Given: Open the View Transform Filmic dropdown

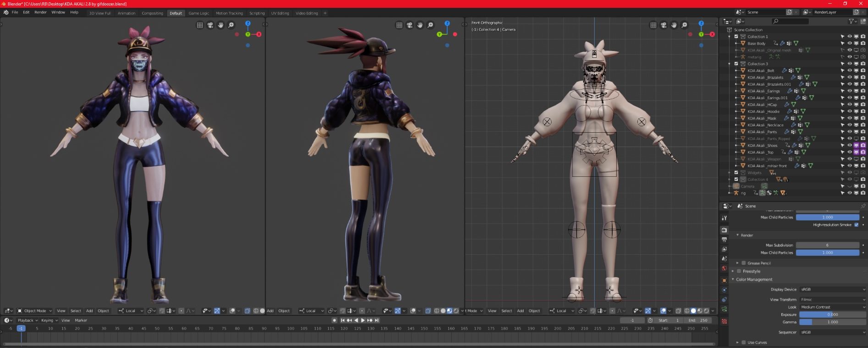Looking at the screenshot, I should [x=833, y=299].
